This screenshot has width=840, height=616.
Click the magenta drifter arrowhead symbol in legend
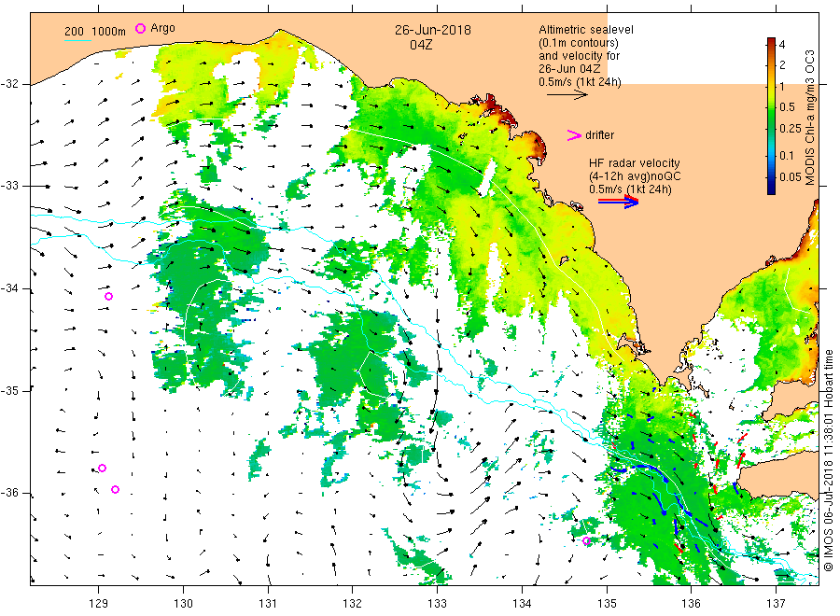point(574,135)
